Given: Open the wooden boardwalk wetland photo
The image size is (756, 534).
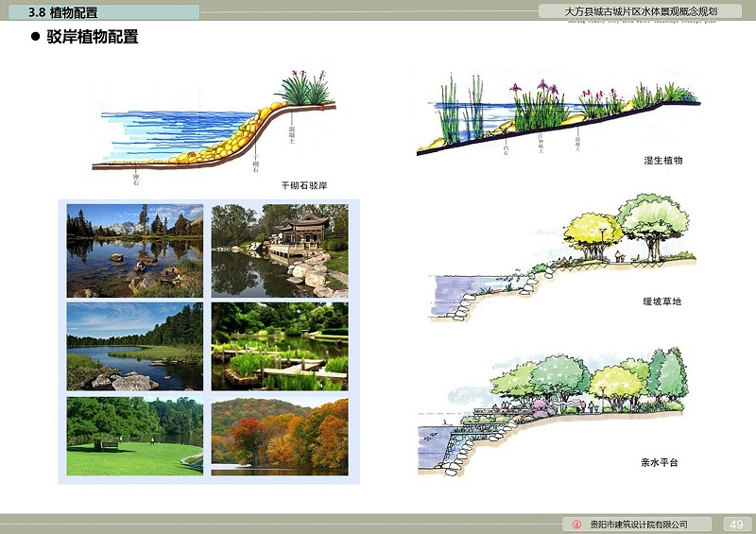Looking at the screenshot, I should pos(279,347).
